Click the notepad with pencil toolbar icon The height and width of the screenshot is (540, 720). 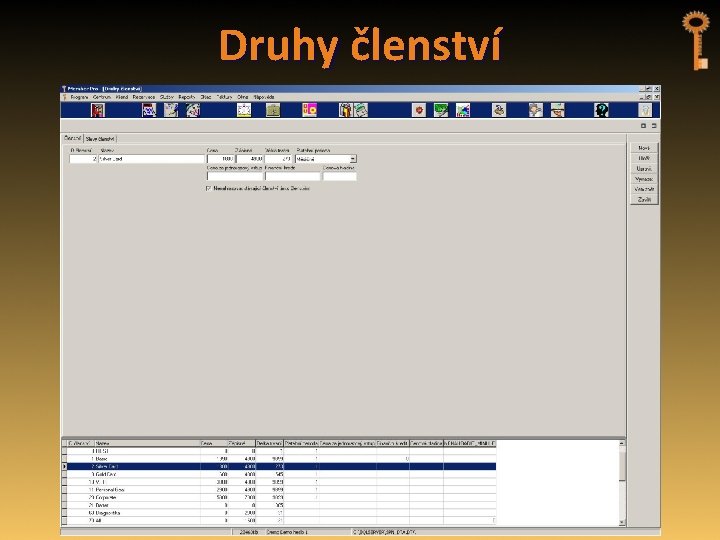[171, 110]
